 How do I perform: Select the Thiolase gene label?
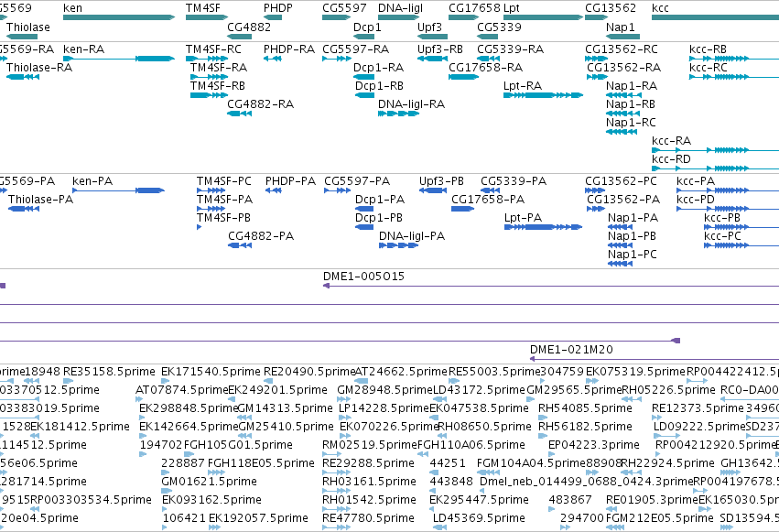click(x=28, y=27)
